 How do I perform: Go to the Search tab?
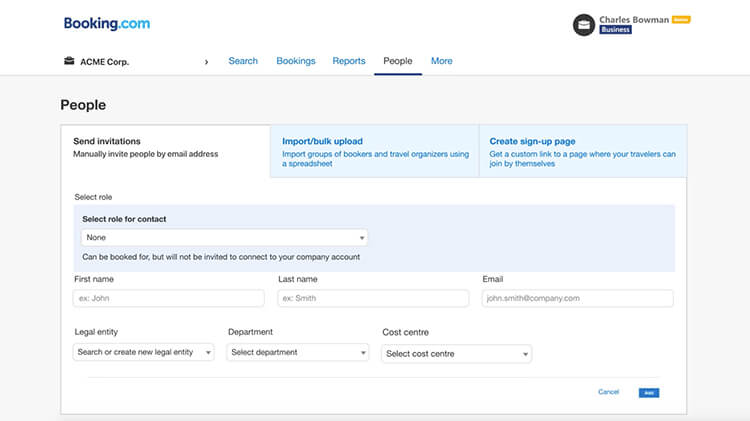click(243, 61)
